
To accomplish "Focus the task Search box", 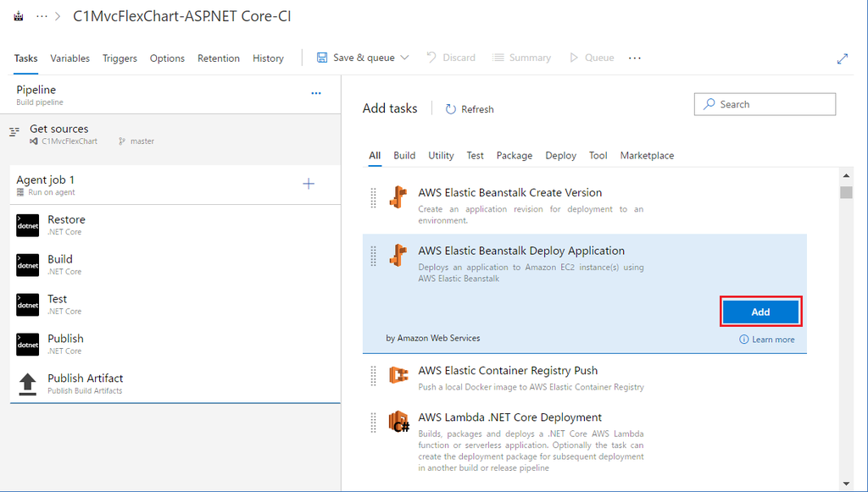I will (x=765, y=104).
